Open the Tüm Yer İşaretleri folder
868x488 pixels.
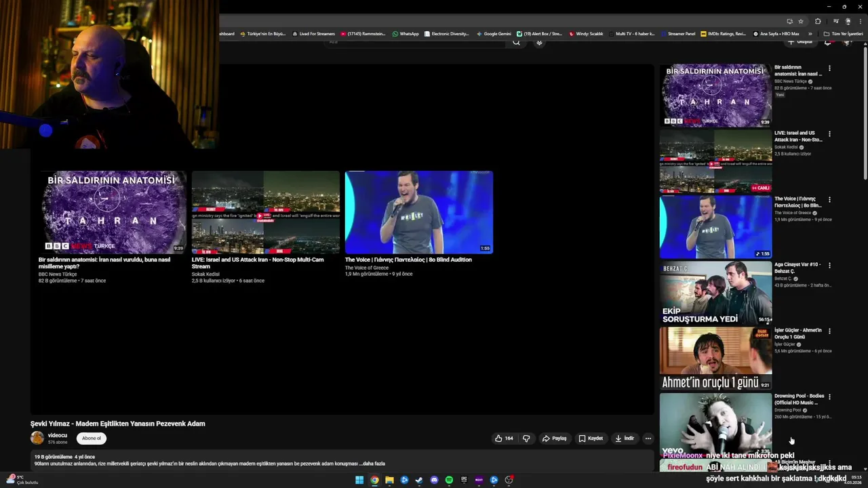tap(844, 33)
